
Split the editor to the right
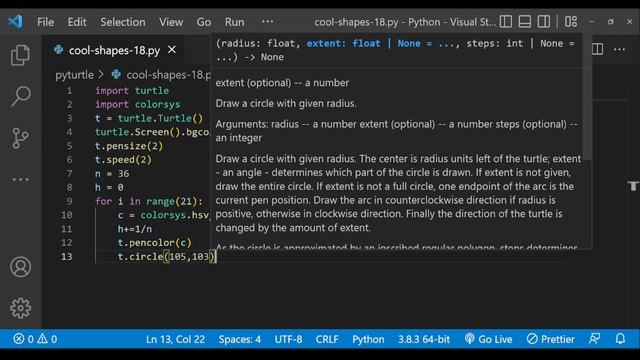click(598, 49)
